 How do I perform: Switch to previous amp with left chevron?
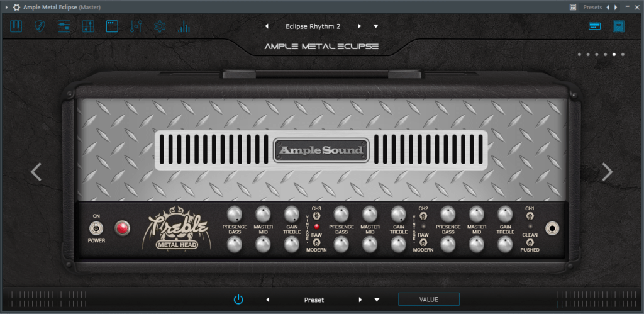[x=36, y=172]
